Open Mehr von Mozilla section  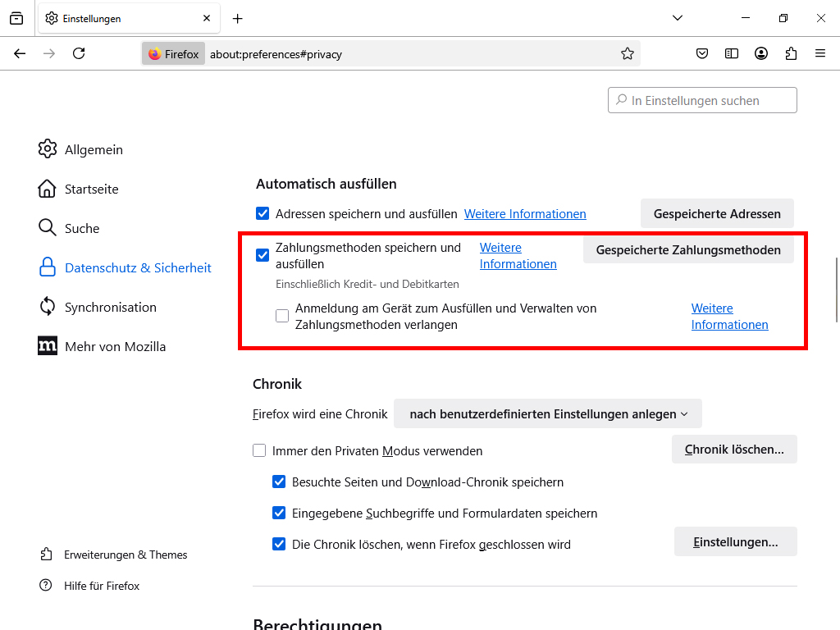click(x=114, y=346)
